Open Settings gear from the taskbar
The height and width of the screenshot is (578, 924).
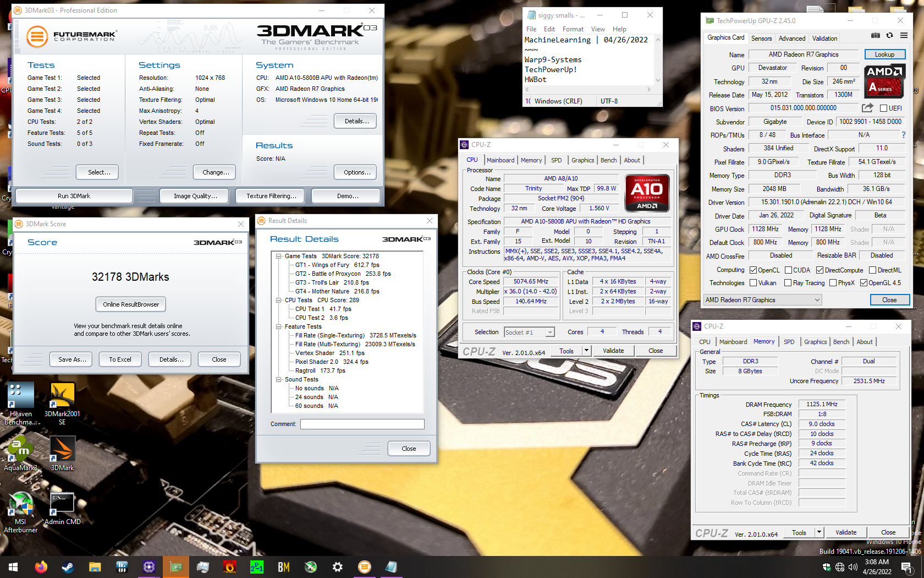point(337,567)
